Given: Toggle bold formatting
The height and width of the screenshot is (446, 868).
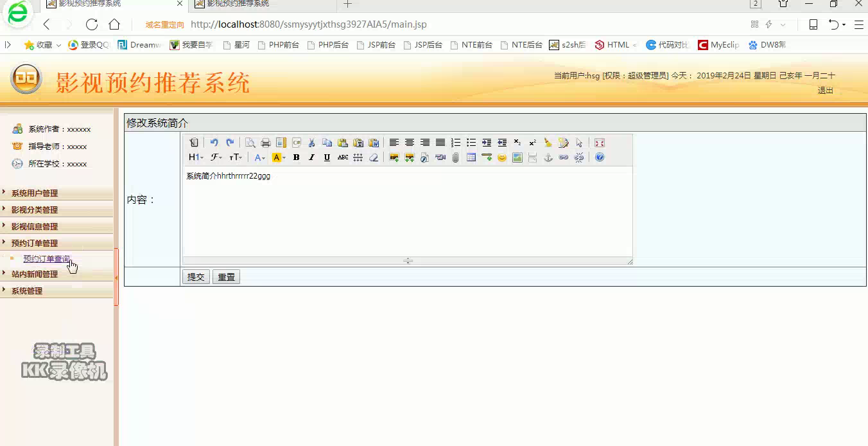Looking at the screenshot, I should tap(296, 157).
